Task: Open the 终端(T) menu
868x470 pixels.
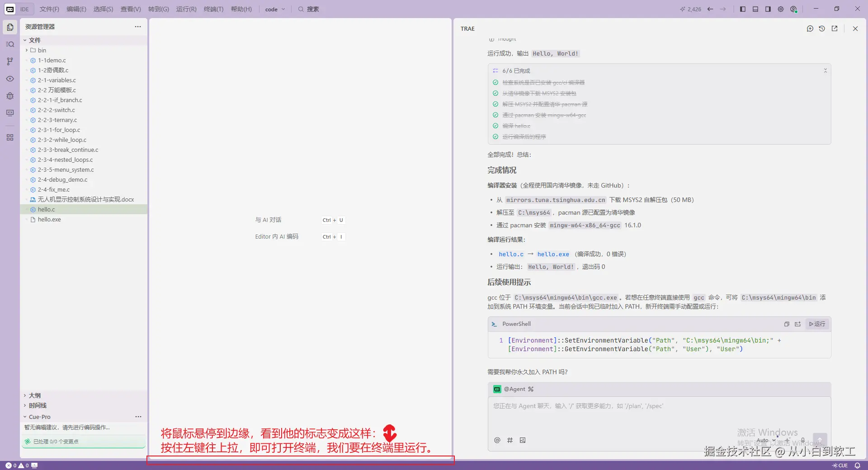Action: [x=213, y=9]
